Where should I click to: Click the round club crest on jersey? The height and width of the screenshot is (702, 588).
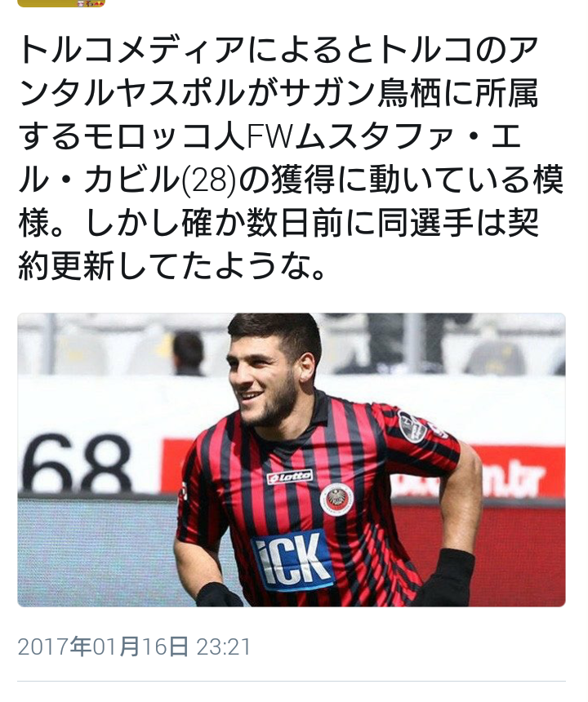click(x=336, y=499)
